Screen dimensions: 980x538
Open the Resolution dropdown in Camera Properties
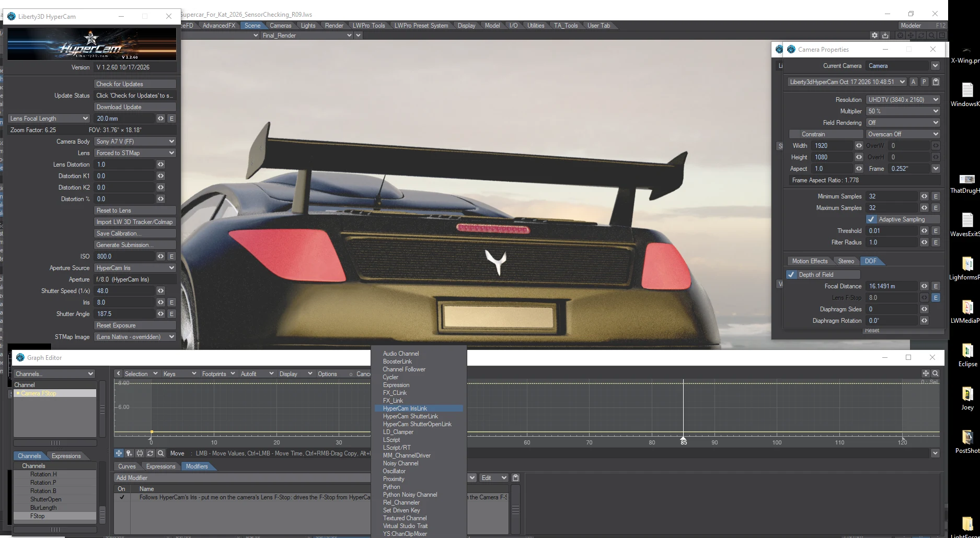coord(903,100)
